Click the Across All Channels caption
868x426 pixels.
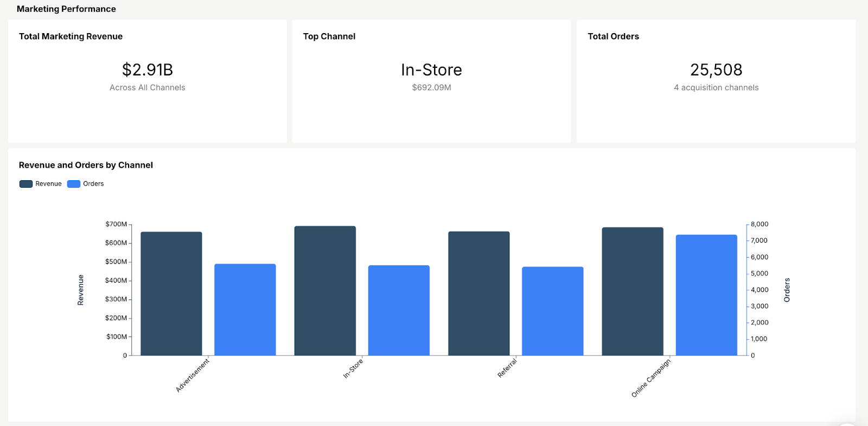148,87
